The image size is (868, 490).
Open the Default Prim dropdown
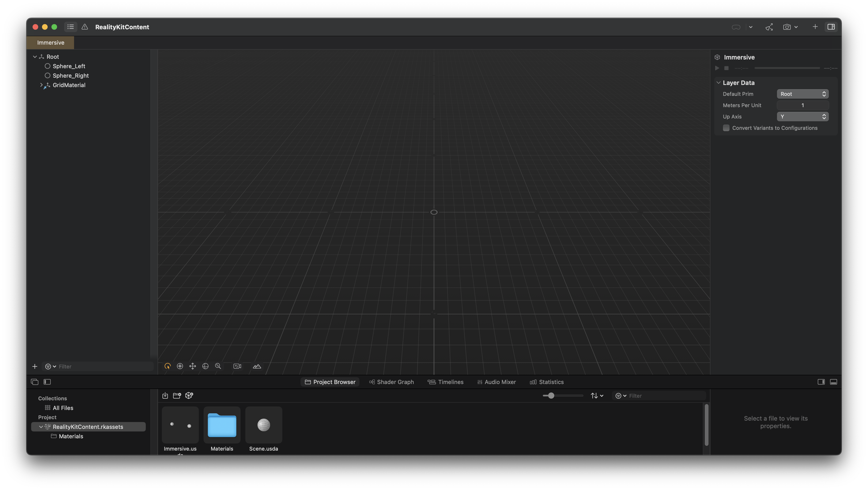point(802,94)
